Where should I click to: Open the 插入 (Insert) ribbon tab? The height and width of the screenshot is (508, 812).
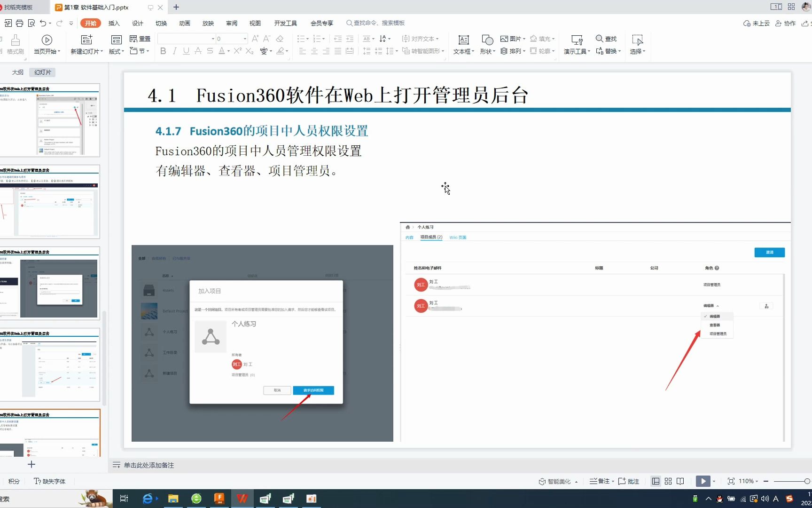point(114,23)
